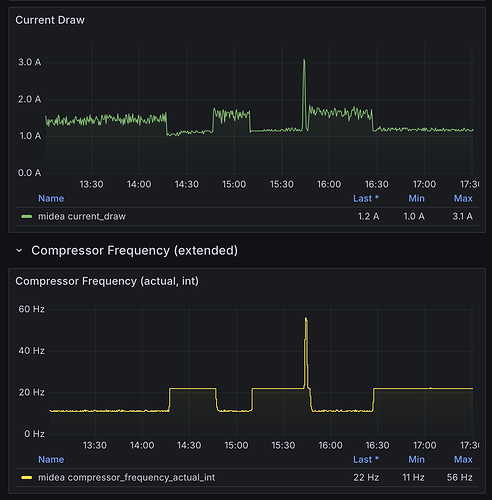Click the 1.0 A min value
Screen dimensions: 492x500
click(x=414, y=216)
